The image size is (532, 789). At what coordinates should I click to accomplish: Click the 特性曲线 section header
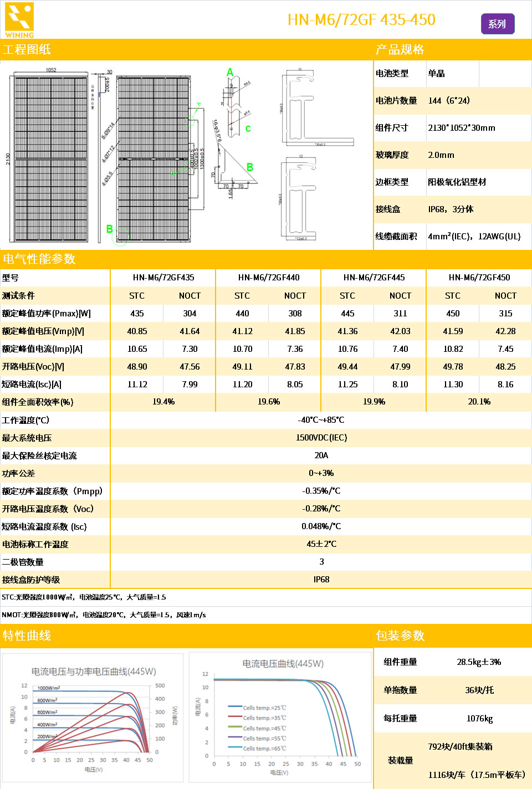pyautogui.click(x=27, y=636)
